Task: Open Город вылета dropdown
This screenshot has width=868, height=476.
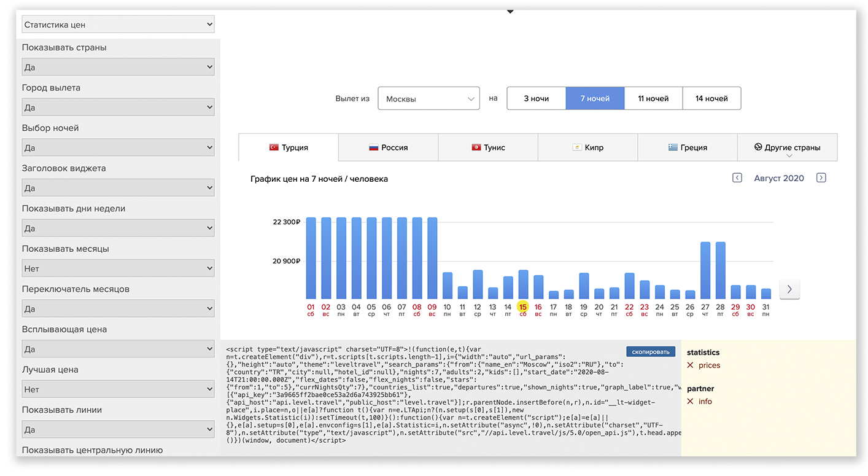Action: coord(118,107)
